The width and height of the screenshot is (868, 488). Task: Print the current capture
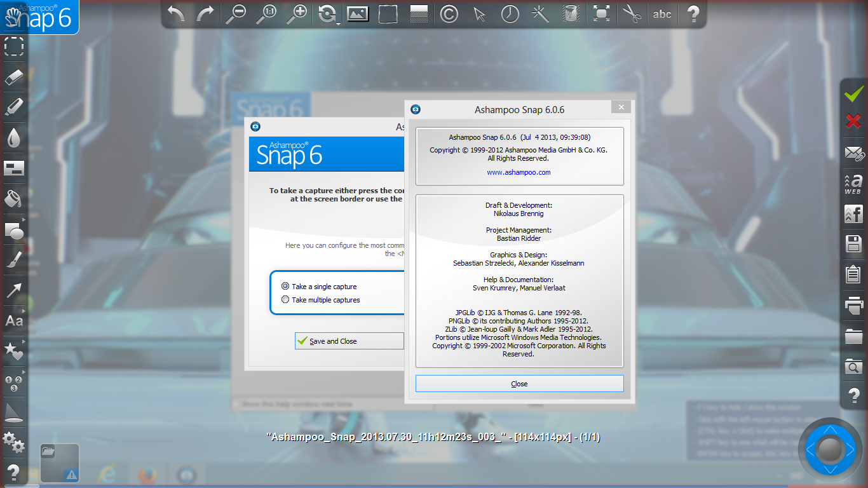[x=853, y=305]
